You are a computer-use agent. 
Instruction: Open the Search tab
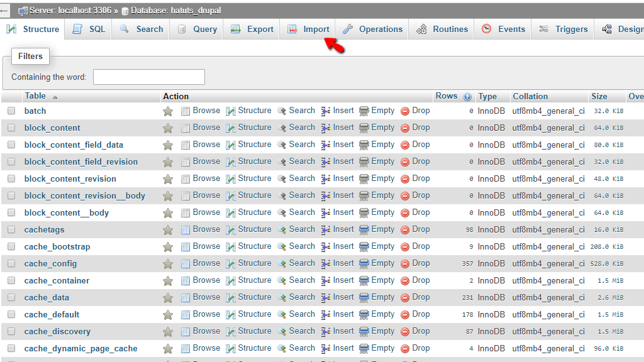point(141,29)
